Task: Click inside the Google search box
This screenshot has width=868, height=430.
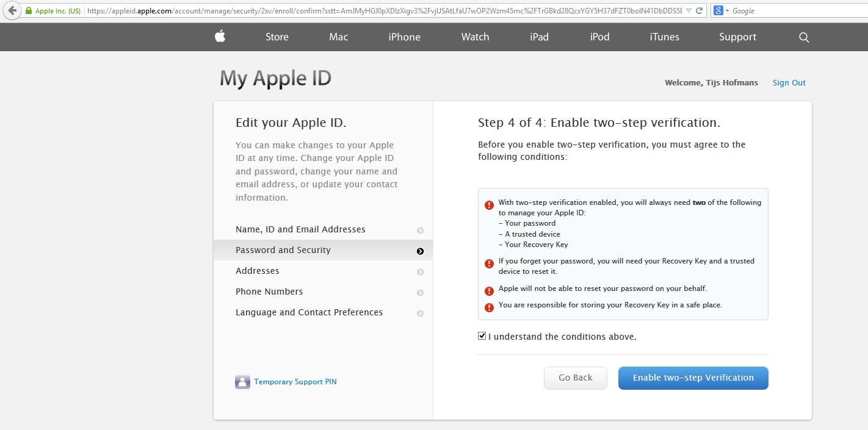Action: pos(794,11)
